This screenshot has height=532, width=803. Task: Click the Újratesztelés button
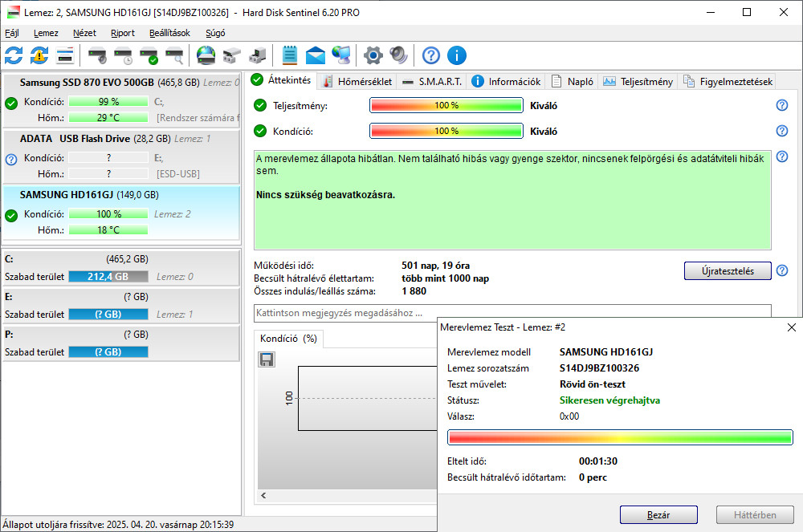(728, 271)
